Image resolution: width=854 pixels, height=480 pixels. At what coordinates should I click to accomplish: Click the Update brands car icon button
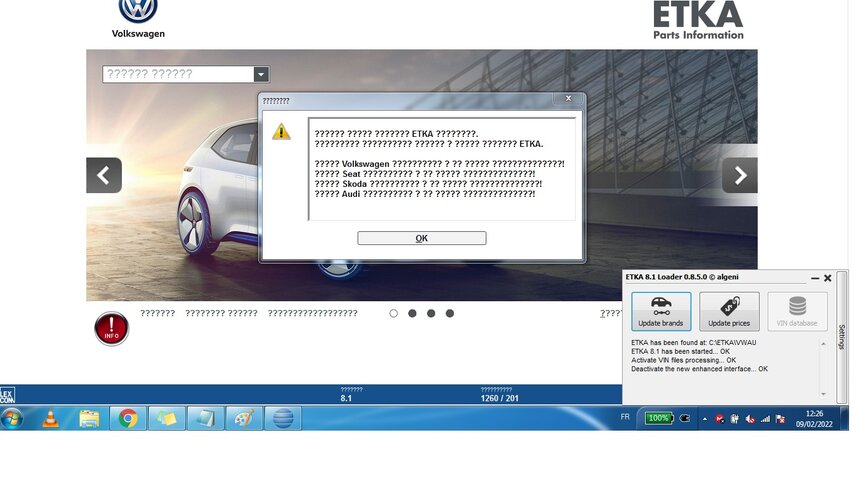coord(661,311)
